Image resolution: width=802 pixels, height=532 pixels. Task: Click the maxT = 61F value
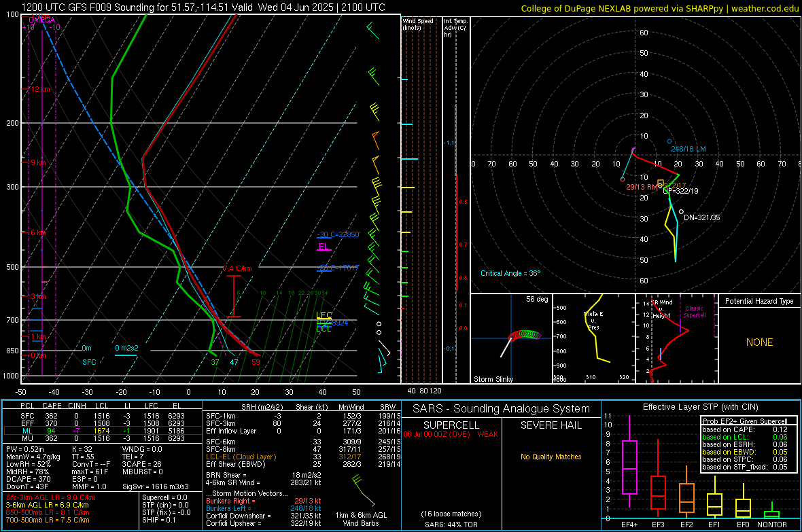(x=90, y=472)
